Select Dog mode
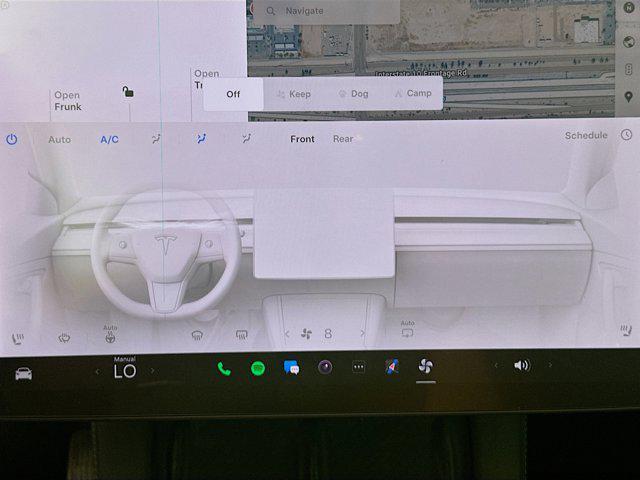This screenshot has width=640, height=480. [354, 94]
